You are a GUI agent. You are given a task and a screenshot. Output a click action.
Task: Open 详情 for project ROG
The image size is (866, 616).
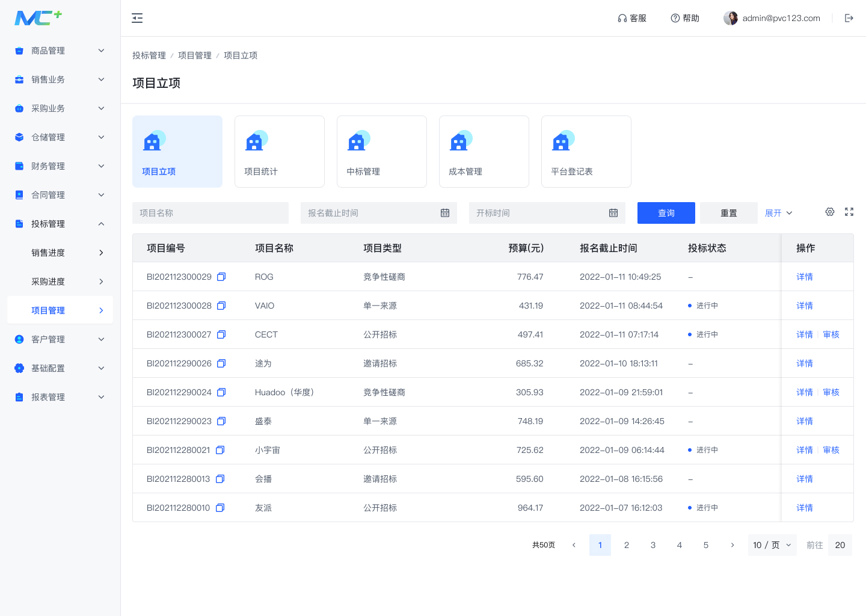click(x=805, y=277)
